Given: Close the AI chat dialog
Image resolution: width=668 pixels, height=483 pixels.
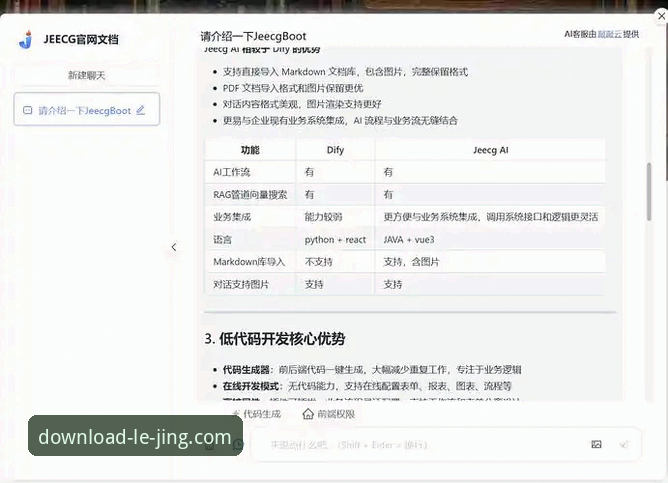Looking at the screenshot, I should [x=661, y=16].
